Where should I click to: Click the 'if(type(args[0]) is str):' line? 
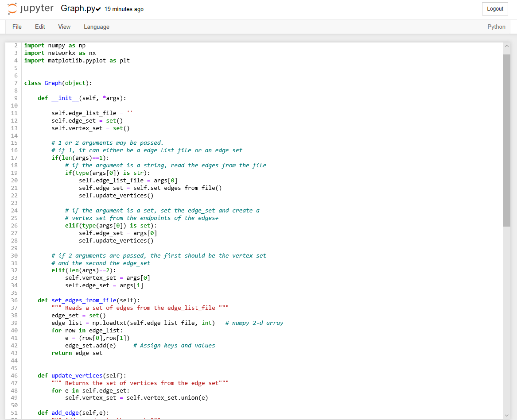pyautogui.click(x=108, y=173)
